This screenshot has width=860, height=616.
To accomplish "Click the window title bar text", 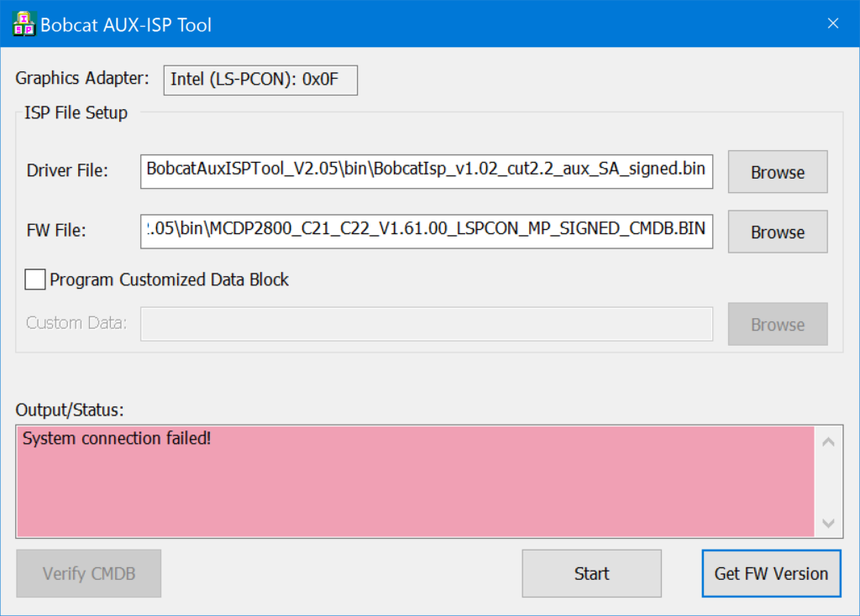I will (x=126, y=25).
